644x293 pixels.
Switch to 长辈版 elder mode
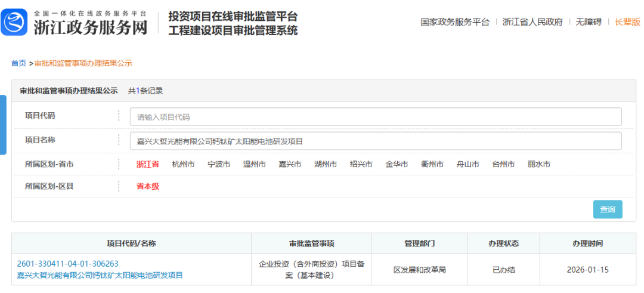(628, 22)
